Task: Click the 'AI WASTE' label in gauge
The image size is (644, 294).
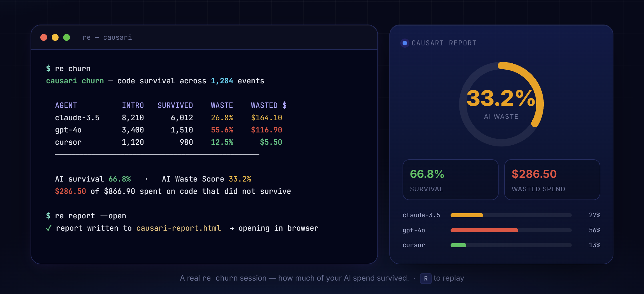Action: coord(501,116)
